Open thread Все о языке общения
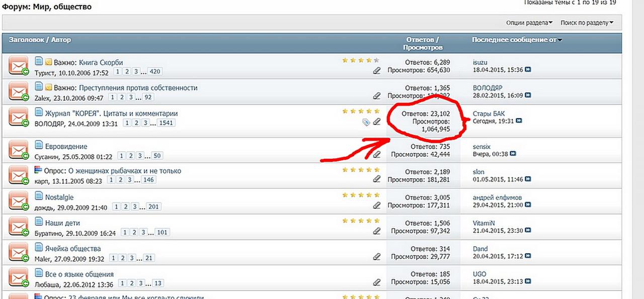644x299 pixels. coord(79,274)
